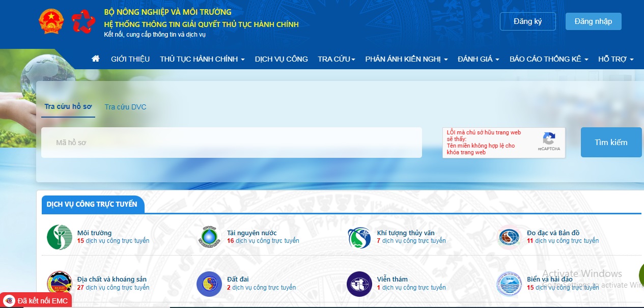Click the Địa chất và khoáng sản icon

59,284
